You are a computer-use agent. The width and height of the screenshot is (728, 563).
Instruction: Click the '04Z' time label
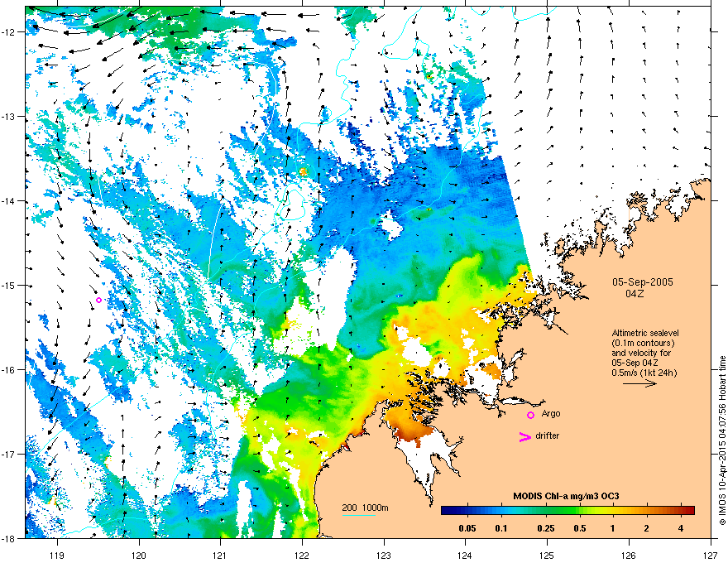[635, 294]
